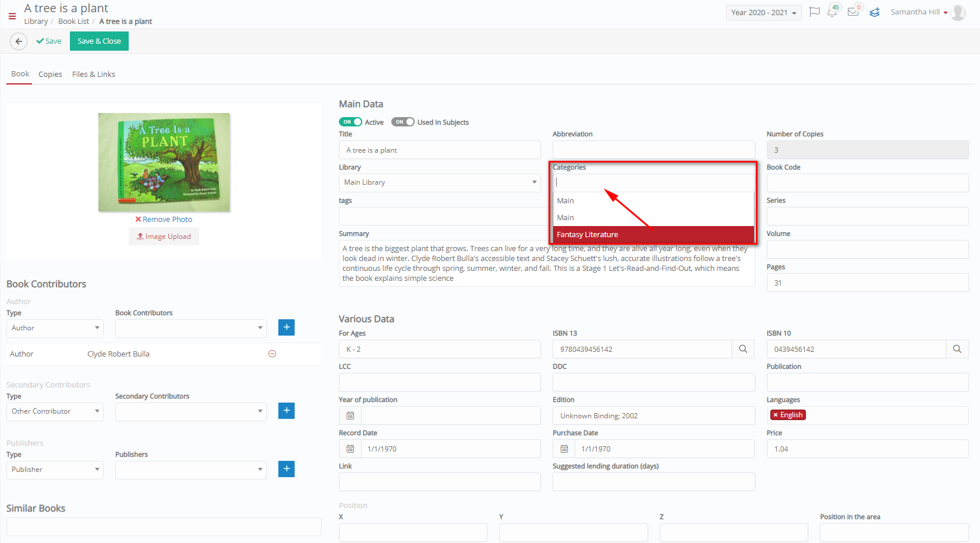Switch to the Book tab

20,74
